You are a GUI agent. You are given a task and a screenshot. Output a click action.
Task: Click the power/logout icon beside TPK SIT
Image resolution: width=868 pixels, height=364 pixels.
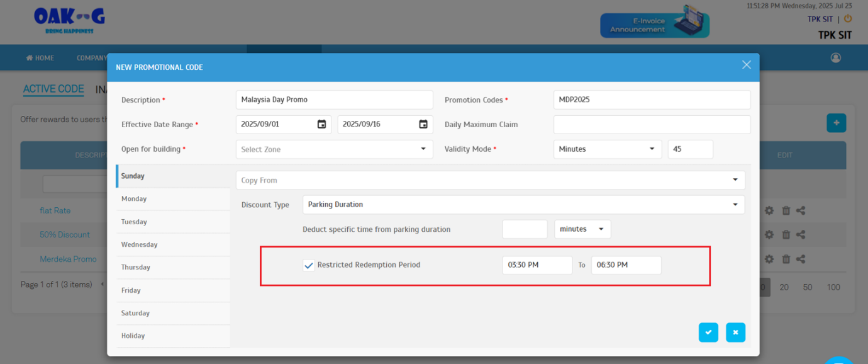pos(848,18)
